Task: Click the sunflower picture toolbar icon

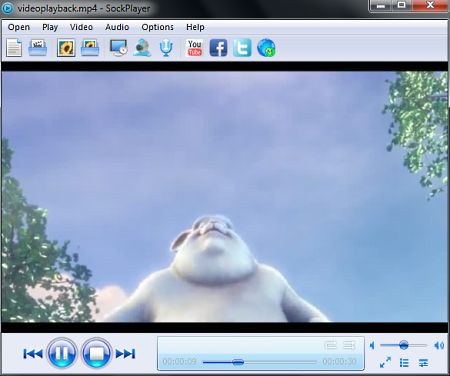Action: [66, 48]
